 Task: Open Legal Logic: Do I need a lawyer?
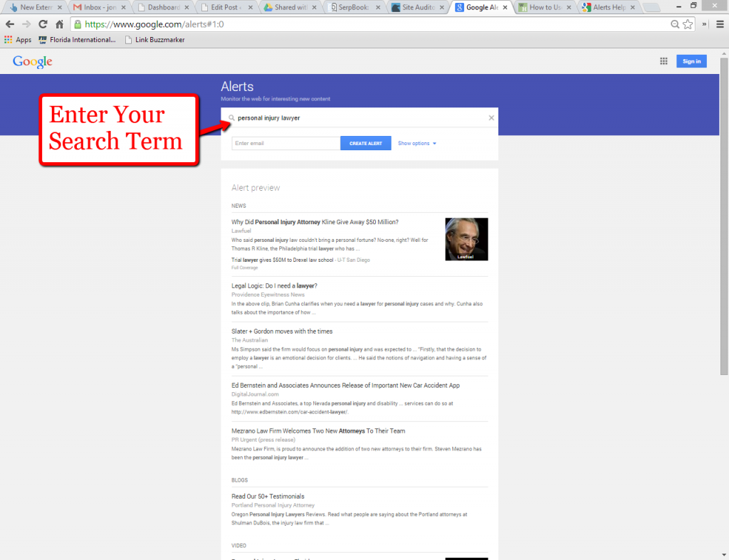(274, 286)
